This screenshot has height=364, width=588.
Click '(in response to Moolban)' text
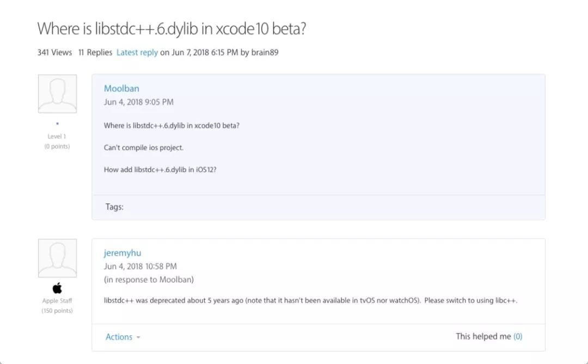(149, 280)
